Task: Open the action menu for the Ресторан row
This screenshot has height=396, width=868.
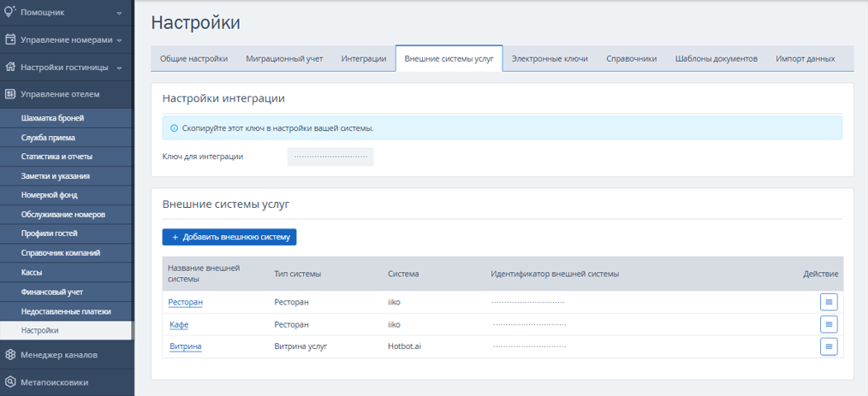Action: [x=829, y=302]
